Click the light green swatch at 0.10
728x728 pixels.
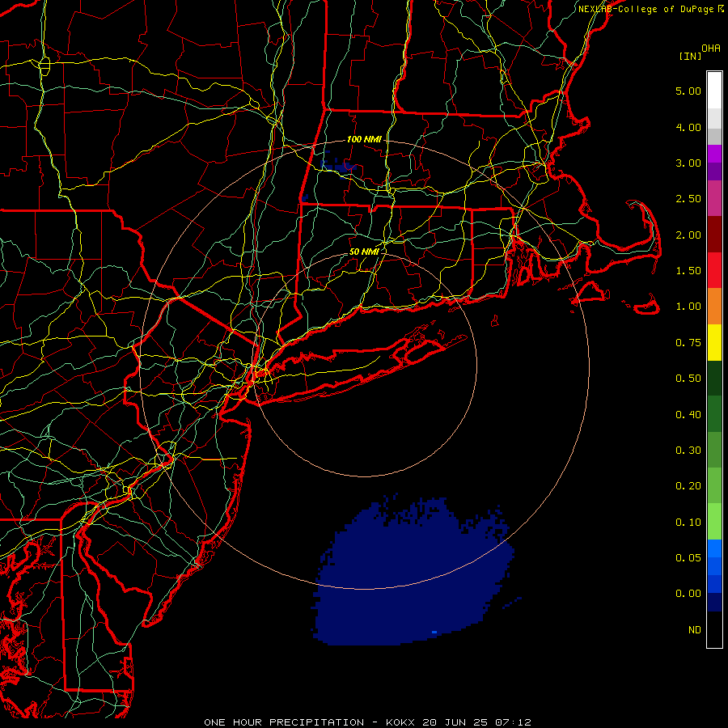[x=714, y=522]
